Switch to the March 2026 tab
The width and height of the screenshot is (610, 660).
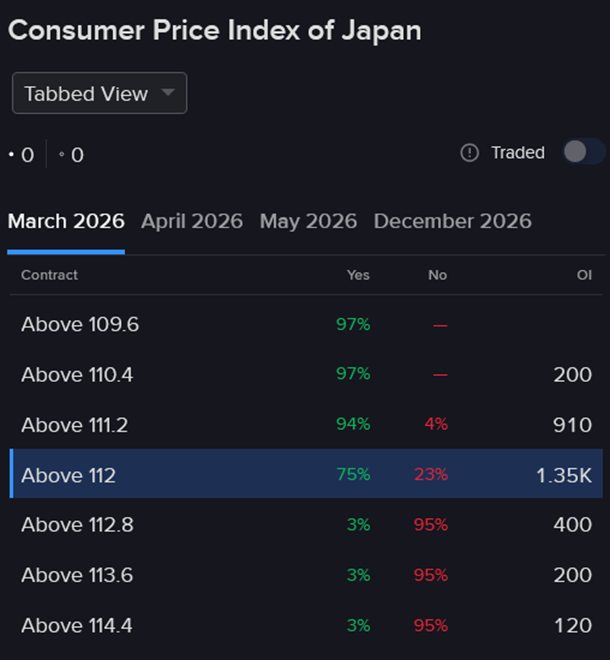point(66,221)
